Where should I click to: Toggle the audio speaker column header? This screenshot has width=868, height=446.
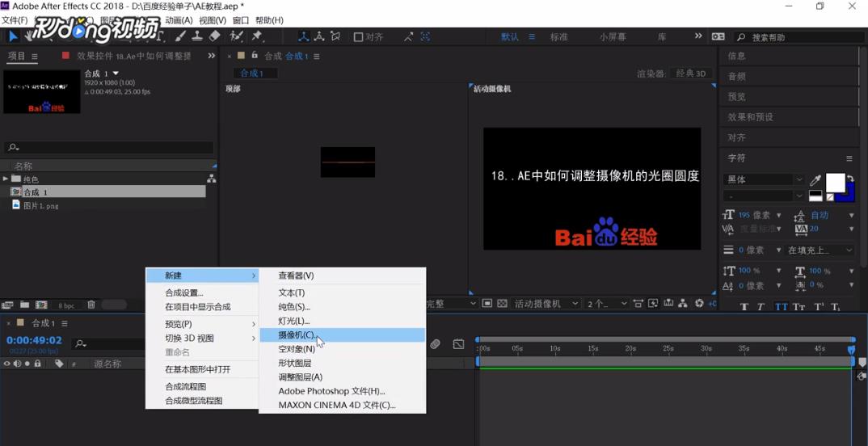tap(18, 364)
